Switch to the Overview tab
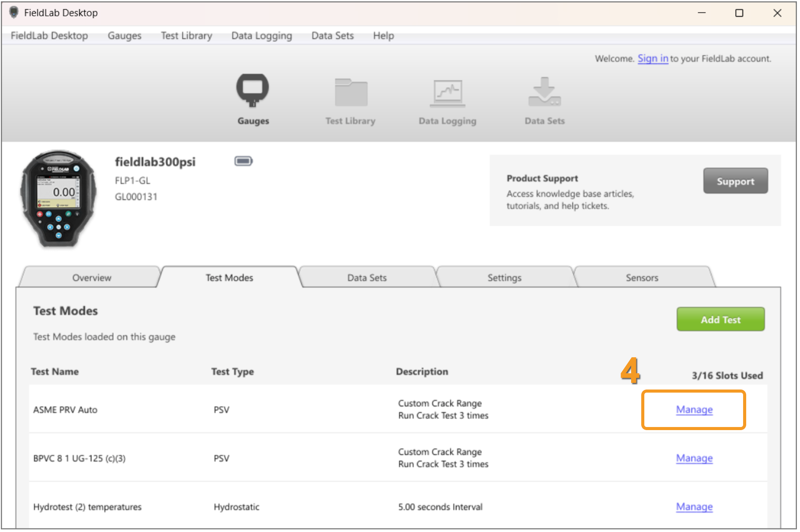The image size is (800, 532). (x=92, y=277)
